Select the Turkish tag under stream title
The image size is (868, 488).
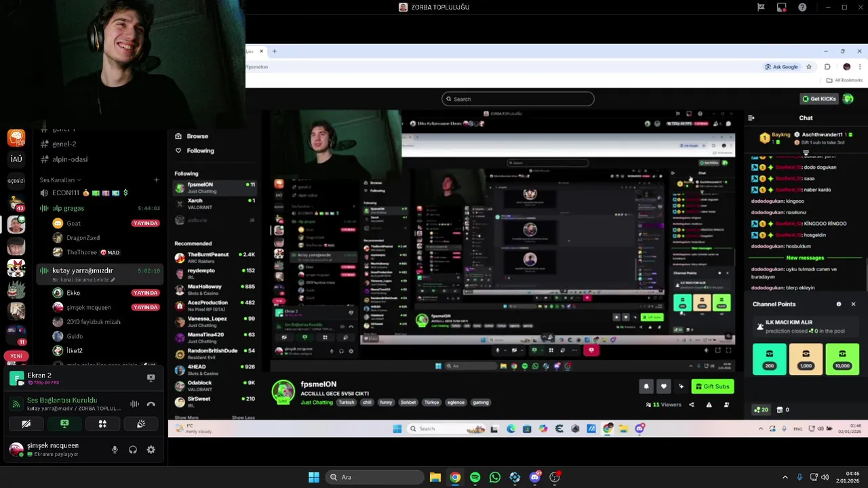point(347,403)
